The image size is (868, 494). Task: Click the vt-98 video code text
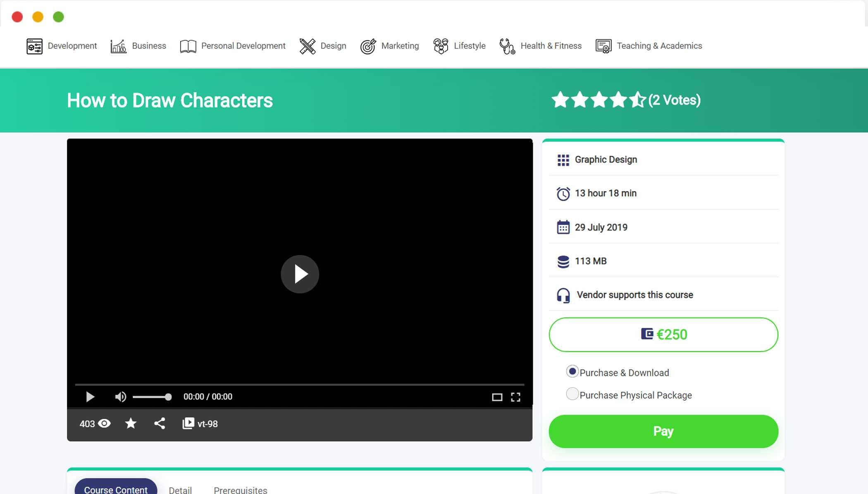[207, 424]
